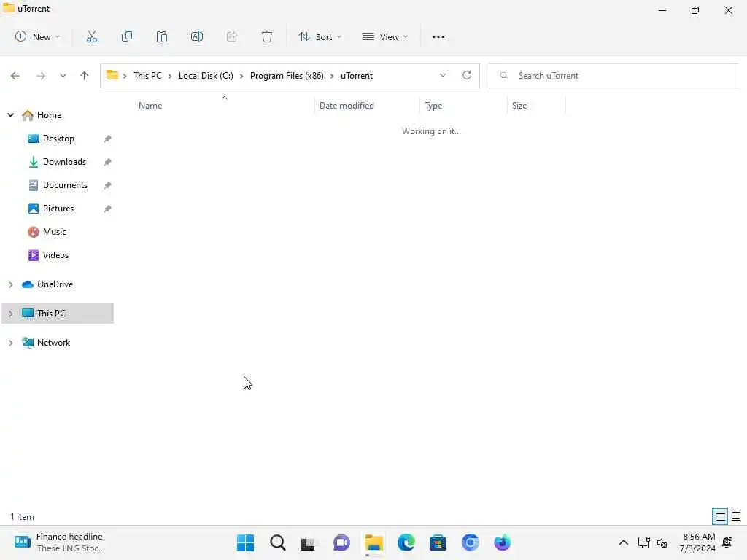747x560 pixels.
Task: Go back with the left arrow
Action: coord(15,76)
